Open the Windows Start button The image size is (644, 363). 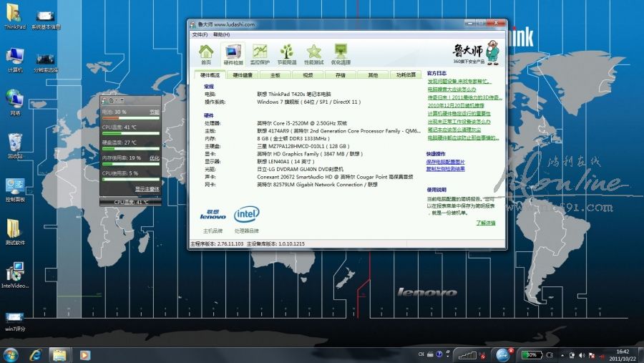(11, 354)
